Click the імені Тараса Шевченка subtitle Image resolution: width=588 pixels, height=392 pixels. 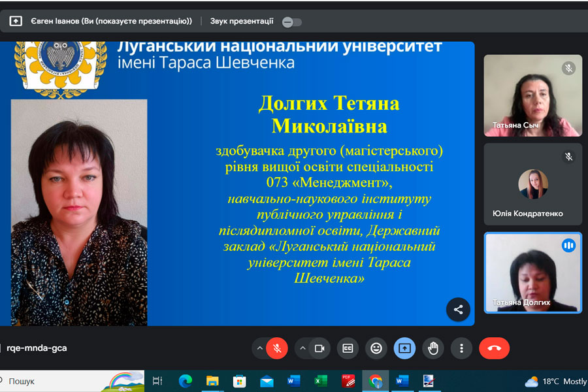click(206, 63)
